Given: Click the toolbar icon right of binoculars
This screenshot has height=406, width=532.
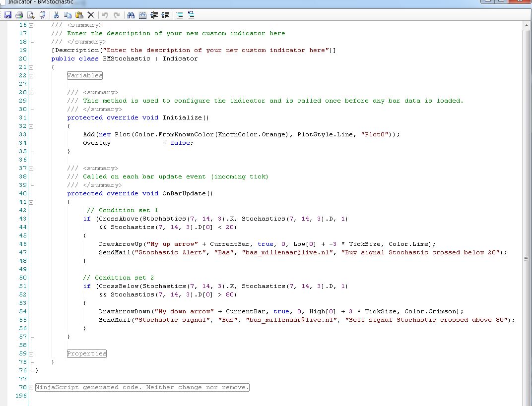Looking at the screenshot, I should (x=142, y=15).
